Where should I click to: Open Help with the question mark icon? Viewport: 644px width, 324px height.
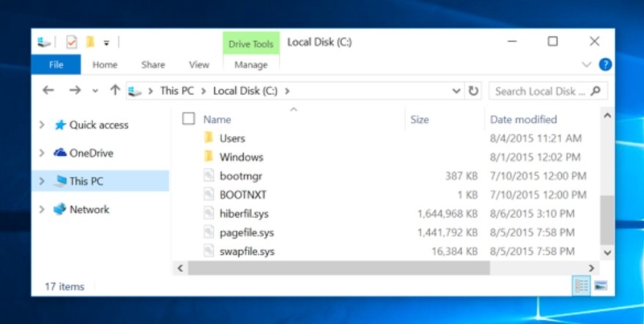point(605,64)
